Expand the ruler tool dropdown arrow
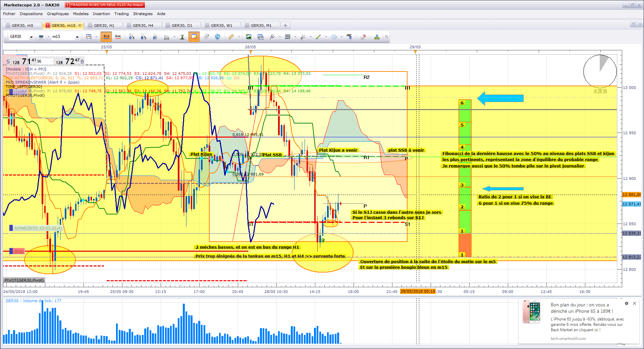The height and width of the screenshot is (349, 644). [x=239, y=37]
